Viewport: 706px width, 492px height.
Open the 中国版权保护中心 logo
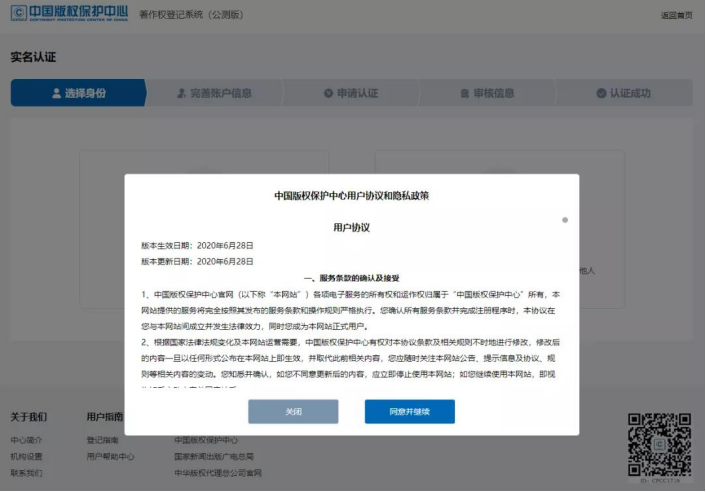coord(69,13)
